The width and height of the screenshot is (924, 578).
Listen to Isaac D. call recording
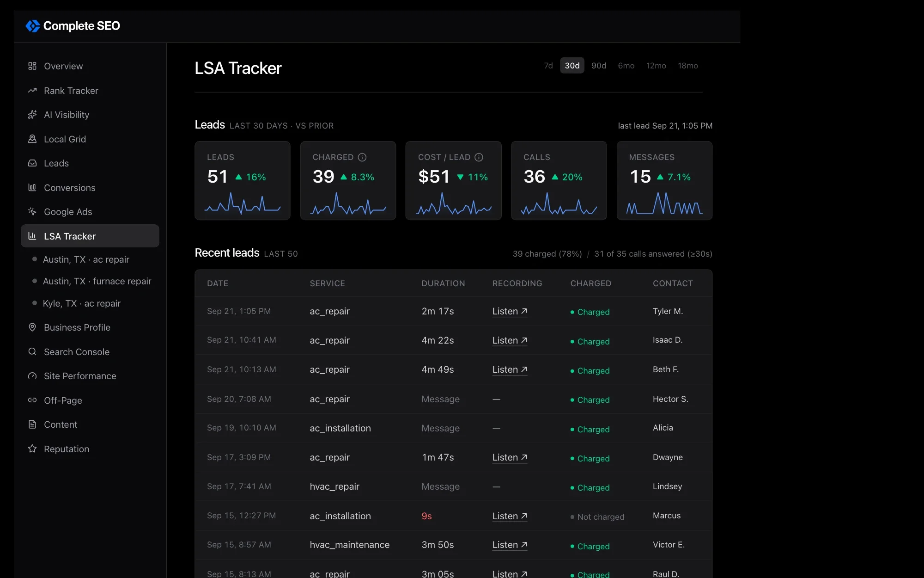click(510, 340)
